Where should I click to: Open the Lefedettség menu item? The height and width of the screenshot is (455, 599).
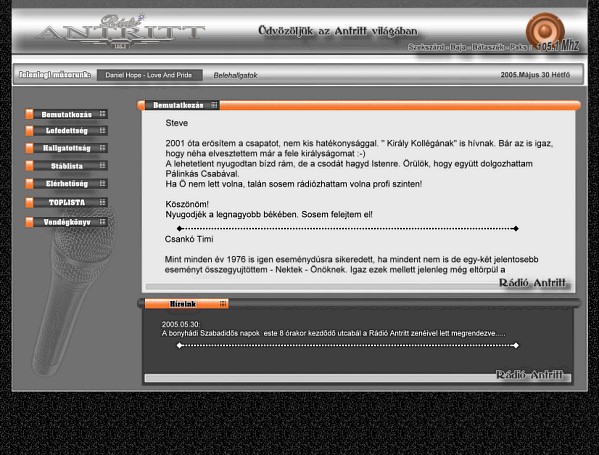[x=66, y=131]
